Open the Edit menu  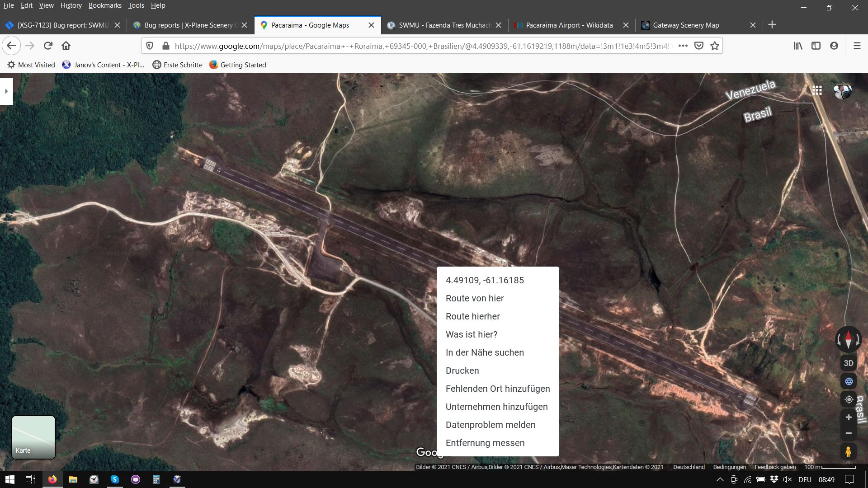[x=27, y=5]
